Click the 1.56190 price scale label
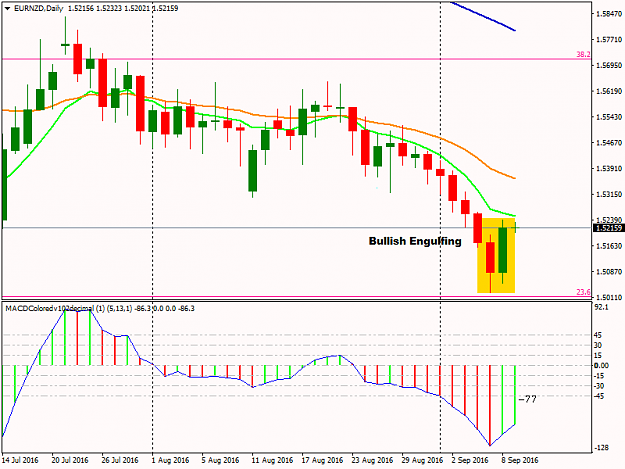 609,91
